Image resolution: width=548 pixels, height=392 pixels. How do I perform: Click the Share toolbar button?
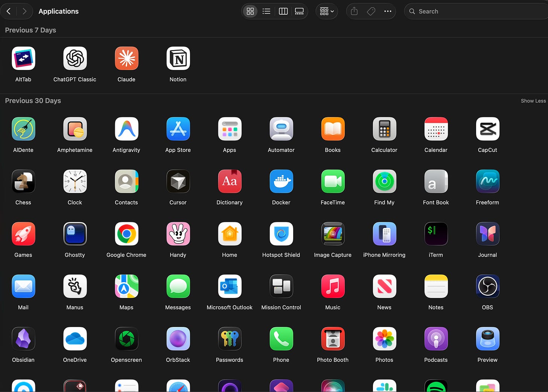pyautogui.click(x=354, y=11)
